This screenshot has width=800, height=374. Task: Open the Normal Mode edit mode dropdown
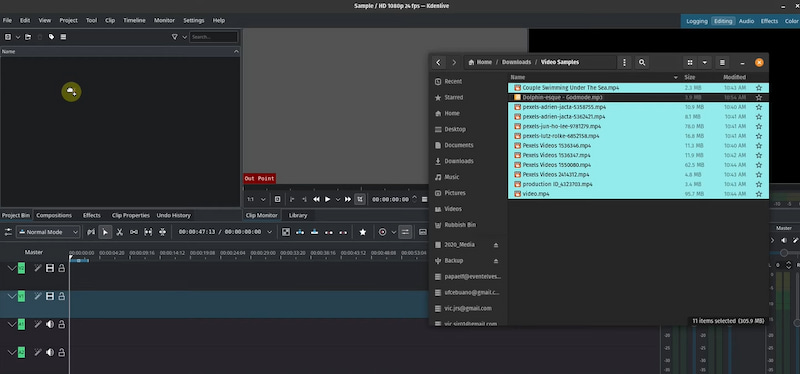pyautogui.click(x=48, y=232)
